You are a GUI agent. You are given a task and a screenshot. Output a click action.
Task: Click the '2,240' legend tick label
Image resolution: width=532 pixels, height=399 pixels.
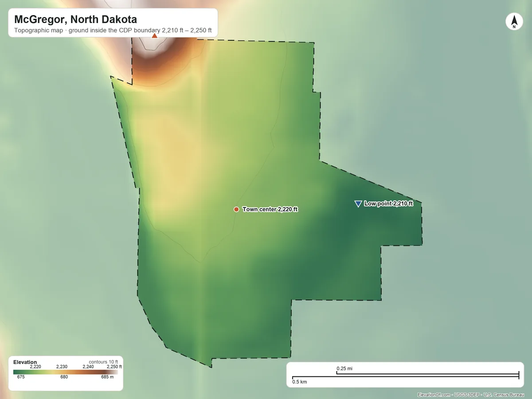click(88, 367)
